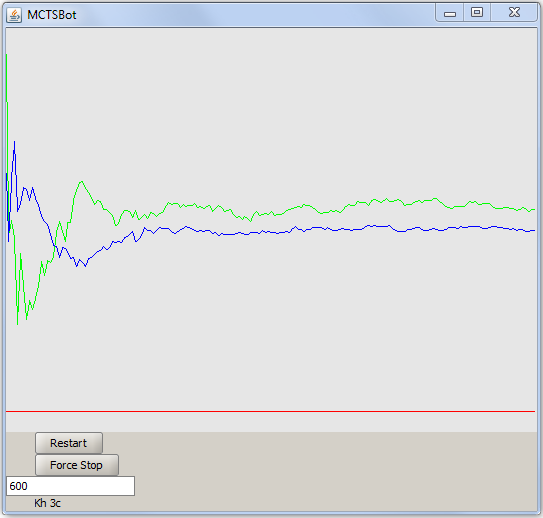This screenshot has height=518, width=543.
Task: Click the green line's rounded second peak
Action: pyautogui.click(x=81, y=182)
